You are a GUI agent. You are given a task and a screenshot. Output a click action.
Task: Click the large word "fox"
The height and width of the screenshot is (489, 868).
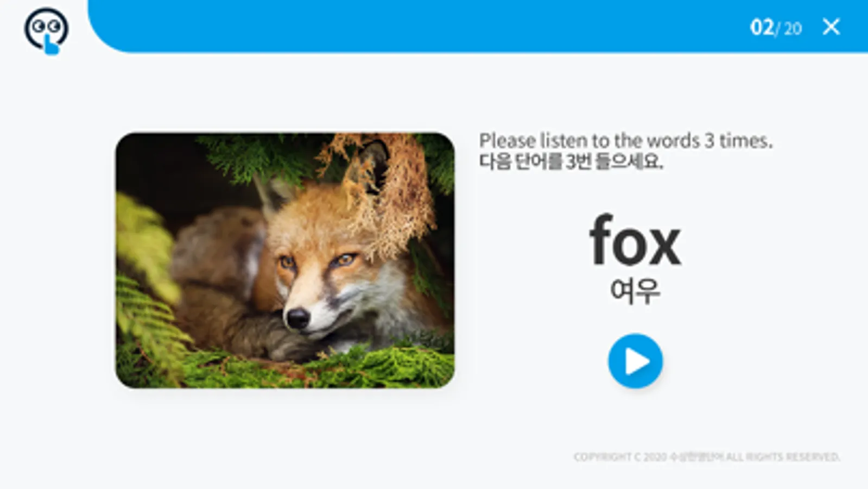tap(635, 240)
